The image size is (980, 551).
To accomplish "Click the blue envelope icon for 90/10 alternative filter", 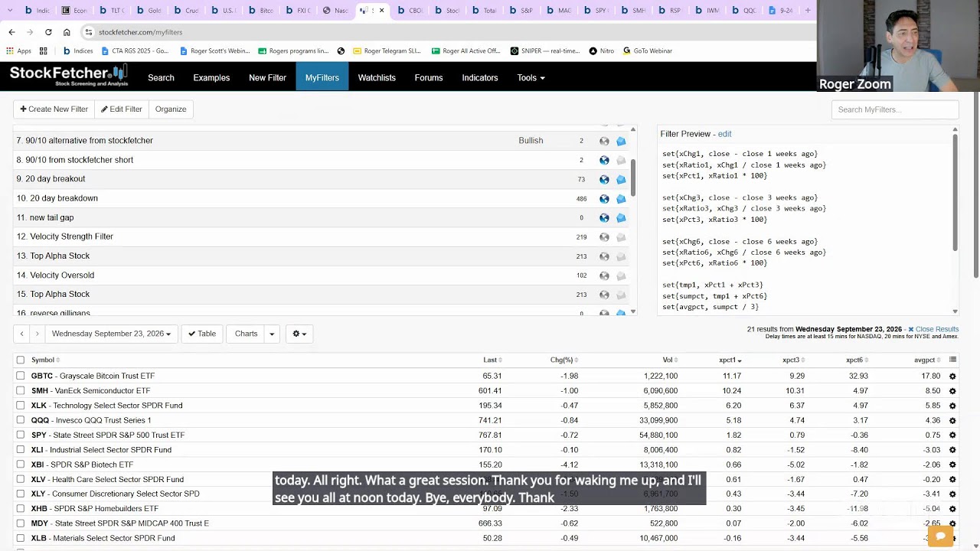I will click(621, 141).
